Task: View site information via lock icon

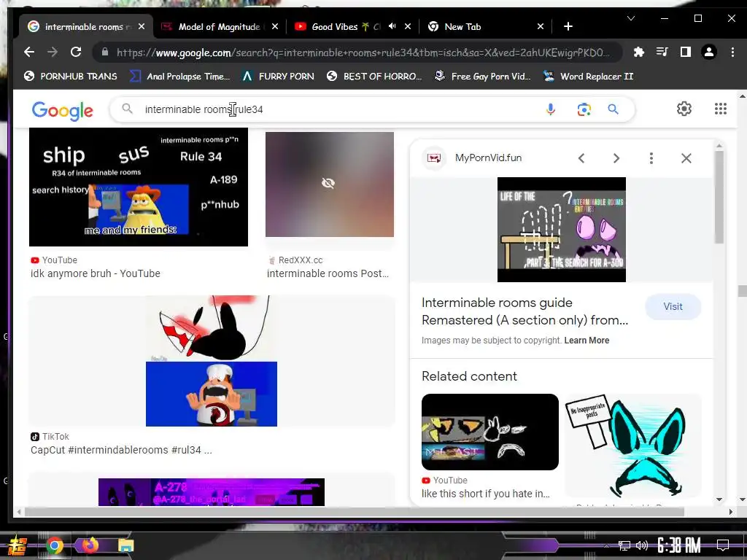Action: pyautogui.click(x=105, y=52)
